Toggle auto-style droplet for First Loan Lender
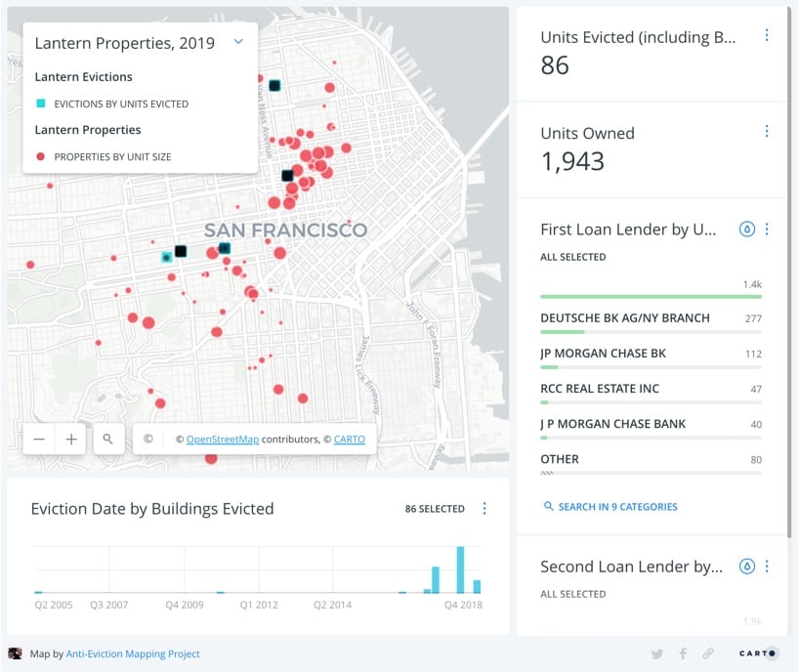This screenshot has height=672, width=799. coord(747,230)
